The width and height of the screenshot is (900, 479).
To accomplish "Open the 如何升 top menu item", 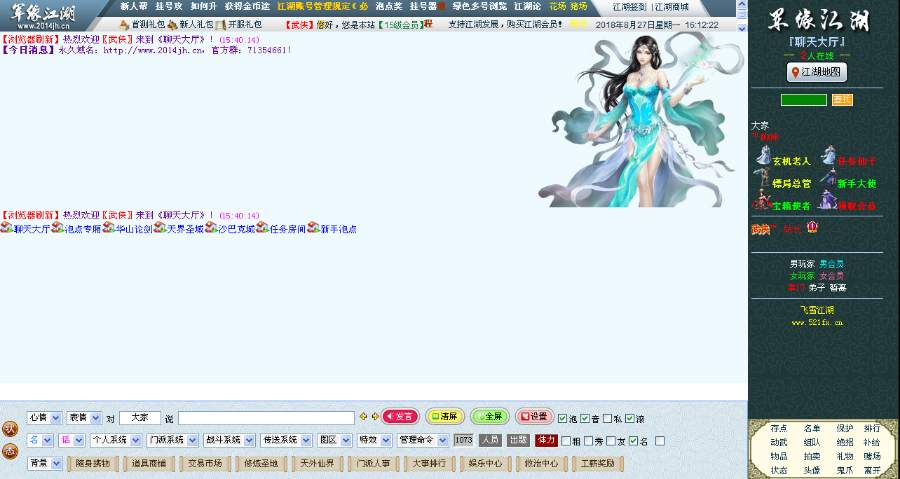I will (x=204, y=6).
